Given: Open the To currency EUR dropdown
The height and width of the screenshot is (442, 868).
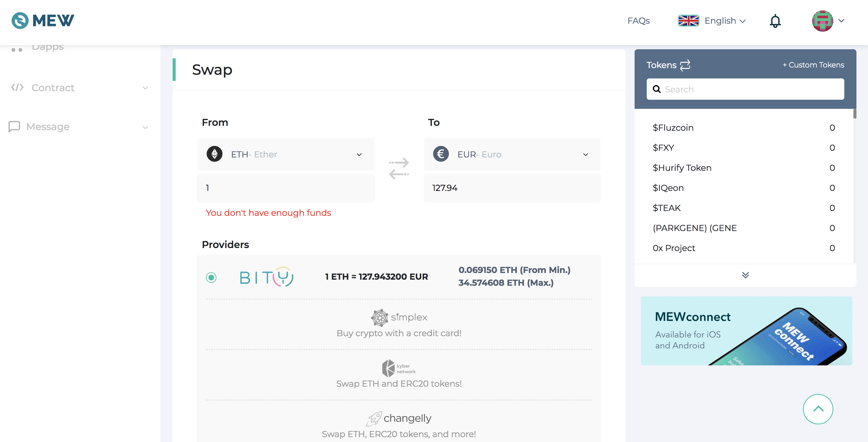Looking at the screenshot, I should [512, 154].
